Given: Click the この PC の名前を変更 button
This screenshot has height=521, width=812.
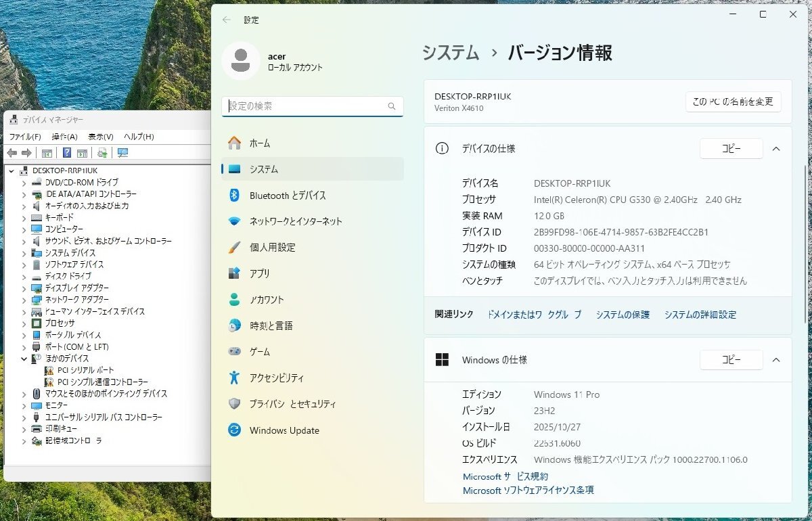Looking at the screenshot, I should tap(733, 101).
